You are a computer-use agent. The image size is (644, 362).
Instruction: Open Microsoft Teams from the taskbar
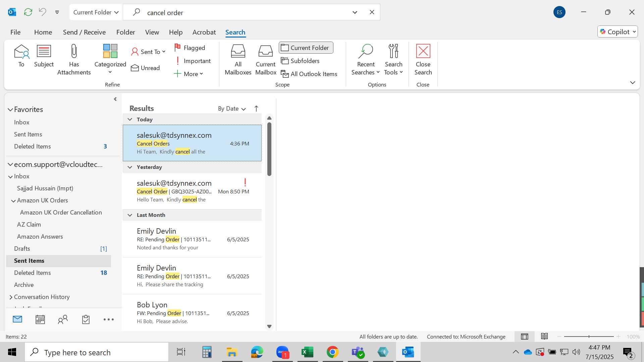tap(358, 352)
